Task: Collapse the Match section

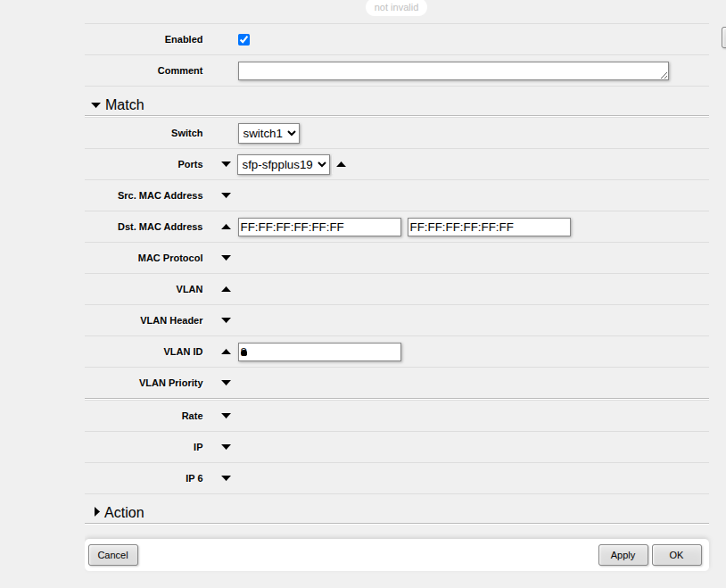Action: click(x=96, y=105)
